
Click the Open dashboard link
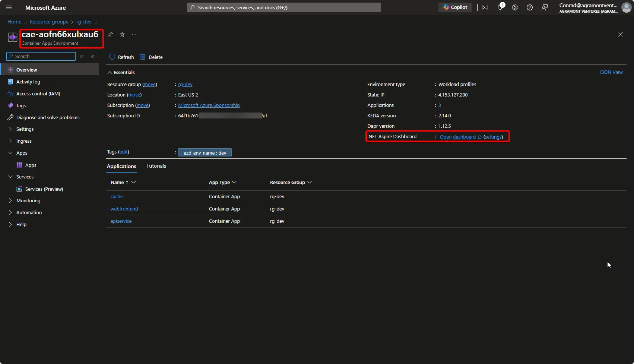tap(458, 137)
